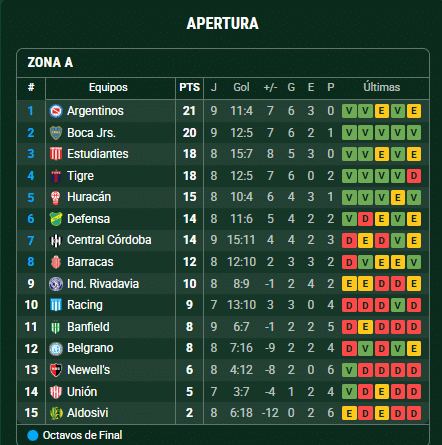This screenshot has height=445, width=442.
Task: Click the Últimas column header
Action: (382, 87)
